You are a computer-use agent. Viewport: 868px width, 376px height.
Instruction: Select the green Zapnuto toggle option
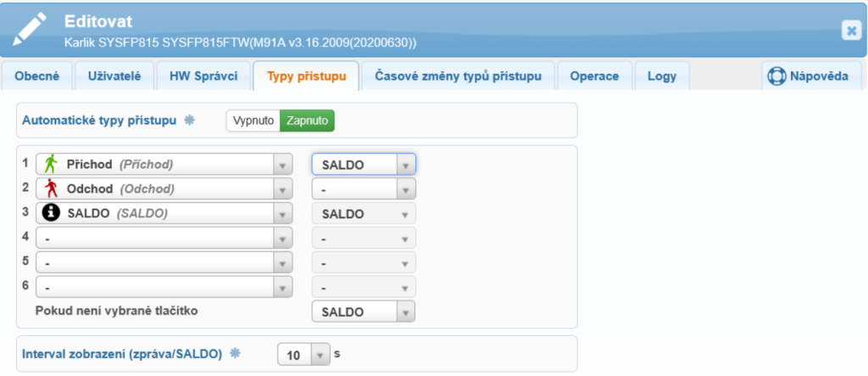[307, 121]
